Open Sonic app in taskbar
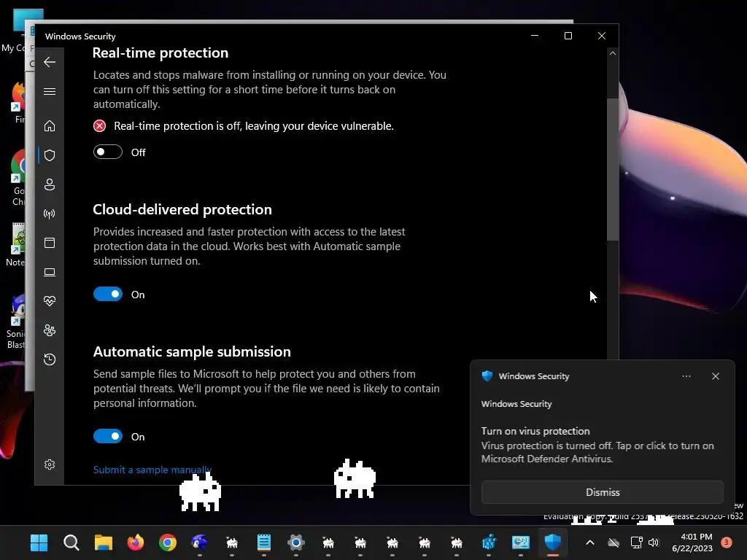 [200, 542]
